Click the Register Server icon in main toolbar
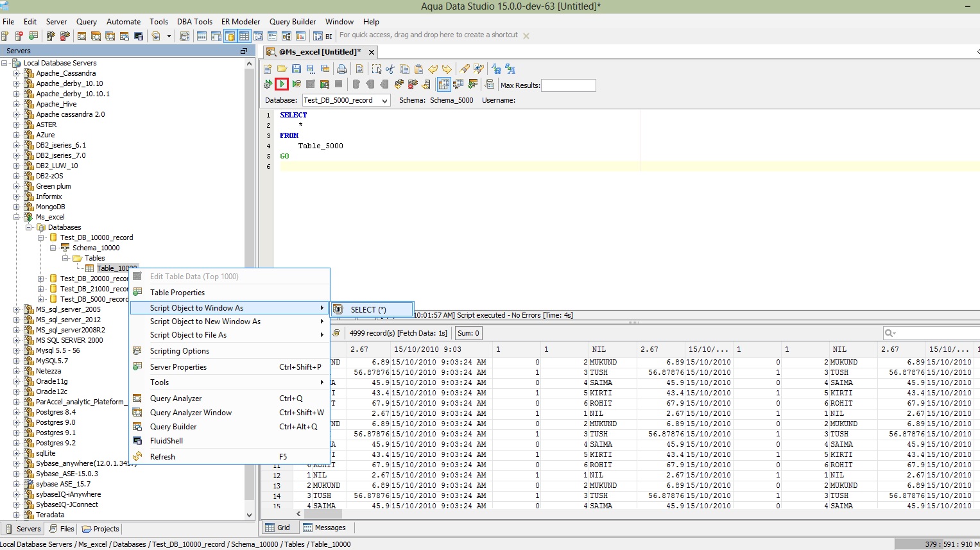 [4, 36]
